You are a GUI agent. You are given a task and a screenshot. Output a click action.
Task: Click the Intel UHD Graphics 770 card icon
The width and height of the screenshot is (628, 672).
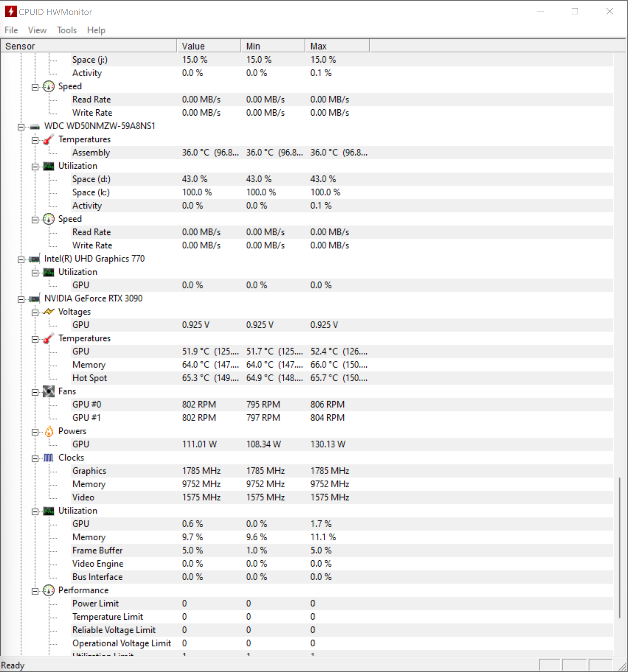(34, 259)
